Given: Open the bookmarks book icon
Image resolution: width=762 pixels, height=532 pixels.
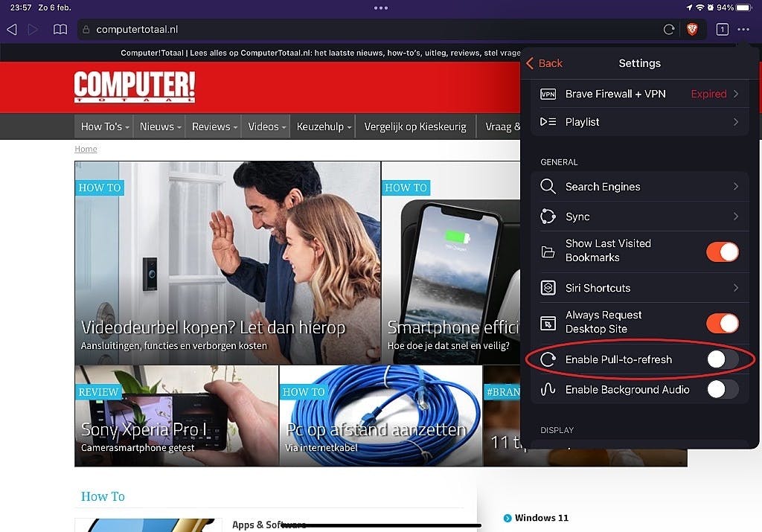Looking at the screenshot, I should click(60, 30).
